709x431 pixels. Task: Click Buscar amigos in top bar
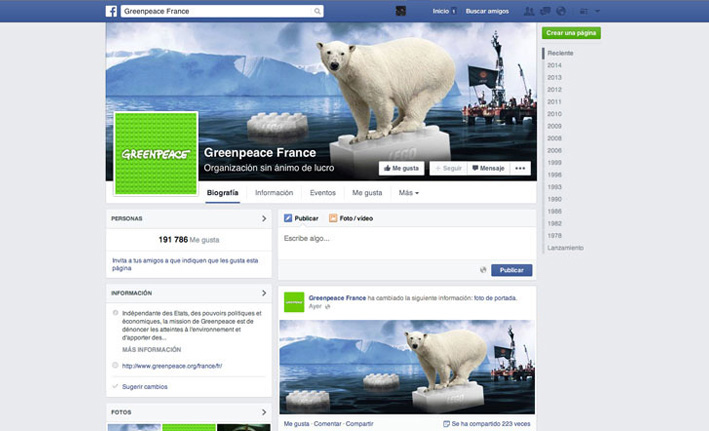(487, 11)
